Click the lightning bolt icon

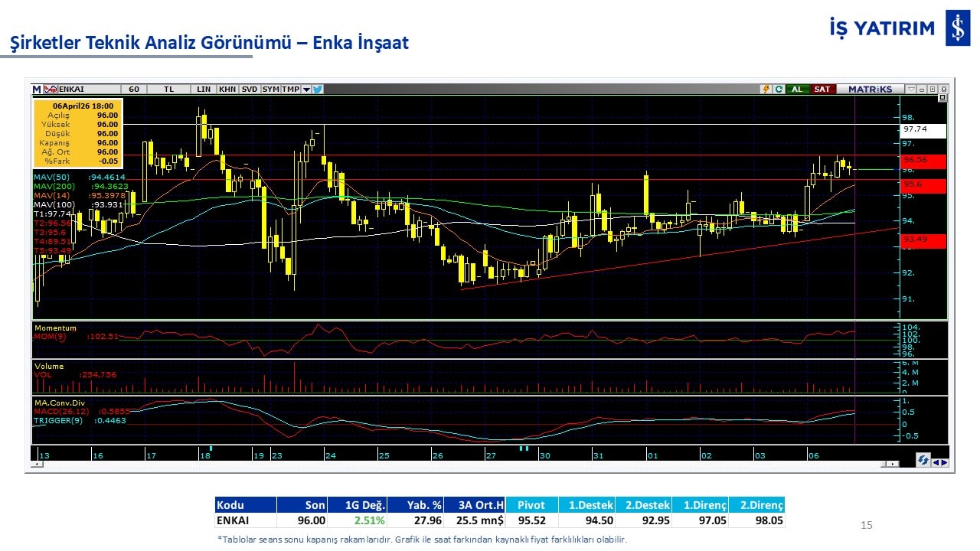pos(765,89)
